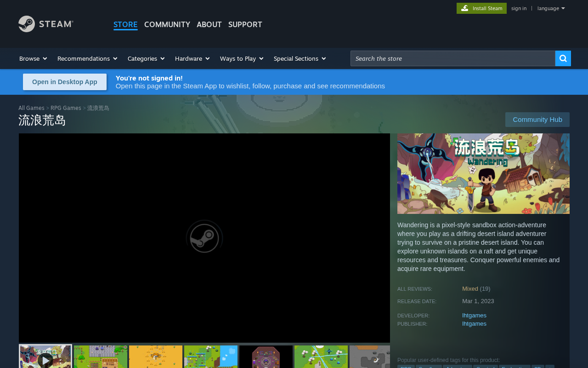The height and width of the screenshot is (368, 588).
Task: Expand the Special Sections menu
Action: pos(300,58)
